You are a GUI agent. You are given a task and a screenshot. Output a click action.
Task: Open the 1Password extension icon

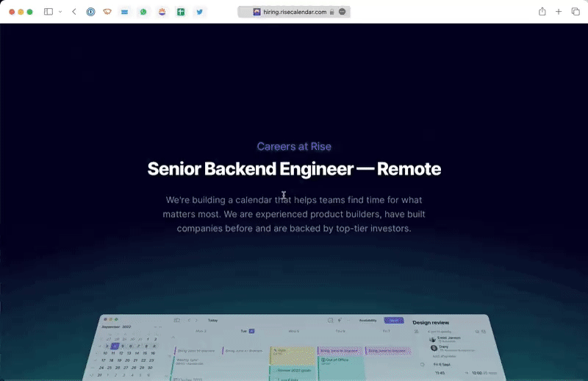pyautogui.click(x=90, y=12)
